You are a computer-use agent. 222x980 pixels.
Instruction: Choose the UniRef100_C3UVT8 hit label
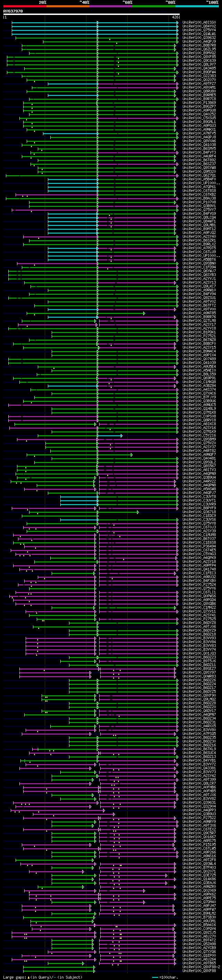tap(199, 497)
